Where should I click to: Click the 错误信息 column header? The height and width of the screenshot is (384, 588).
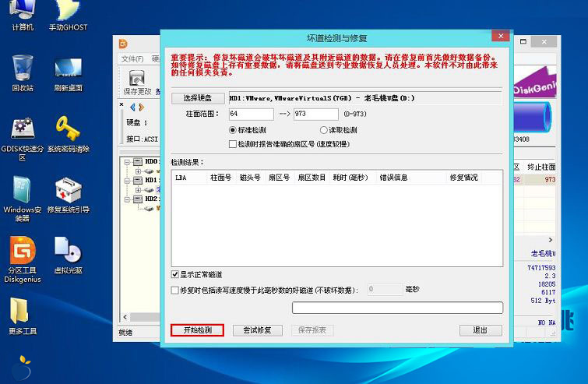pyautogui.click(x=411, y=178)
